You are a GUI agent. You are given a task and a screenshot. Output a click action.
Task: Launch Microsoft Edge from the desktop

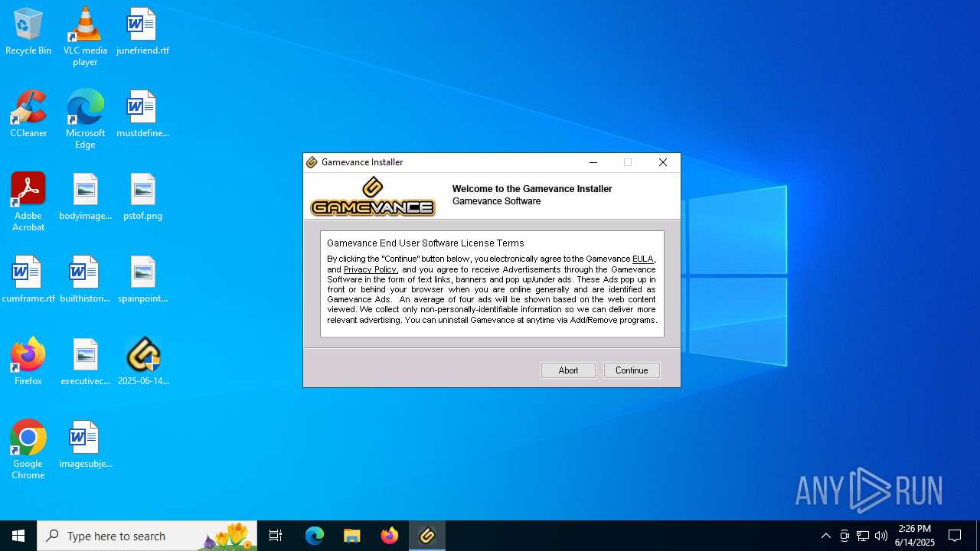click(x=85, y=119)
